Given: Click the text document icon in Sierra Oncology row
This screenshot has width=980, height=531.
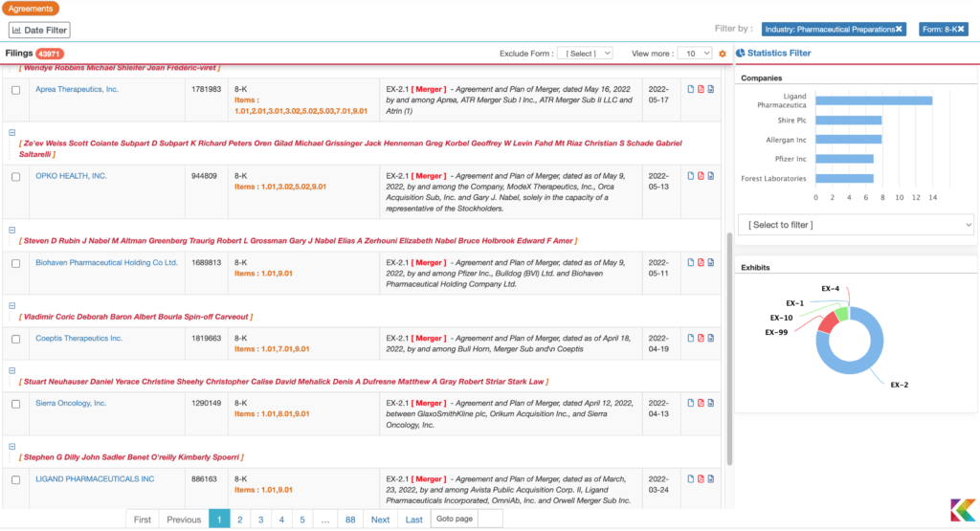Looking at the screenshot, I should [711, 404].
